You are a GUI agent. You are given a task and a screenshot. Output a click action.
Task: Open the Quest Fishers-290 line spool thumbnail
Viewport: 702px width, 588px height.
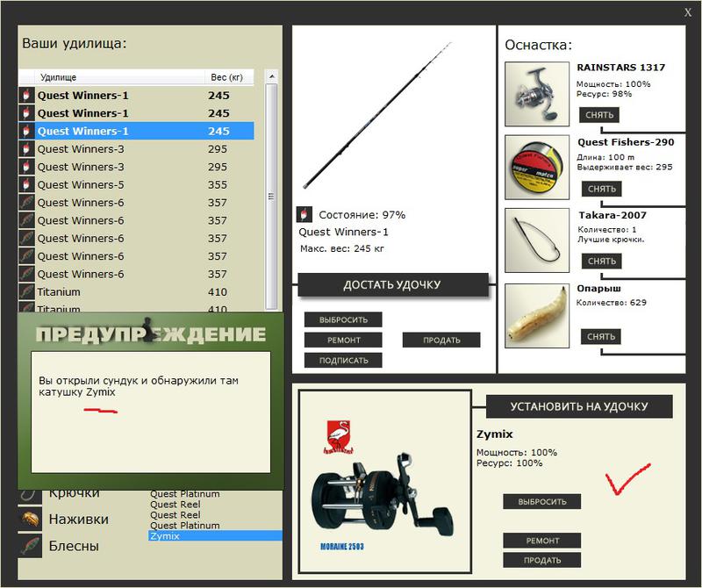point(537,168)
